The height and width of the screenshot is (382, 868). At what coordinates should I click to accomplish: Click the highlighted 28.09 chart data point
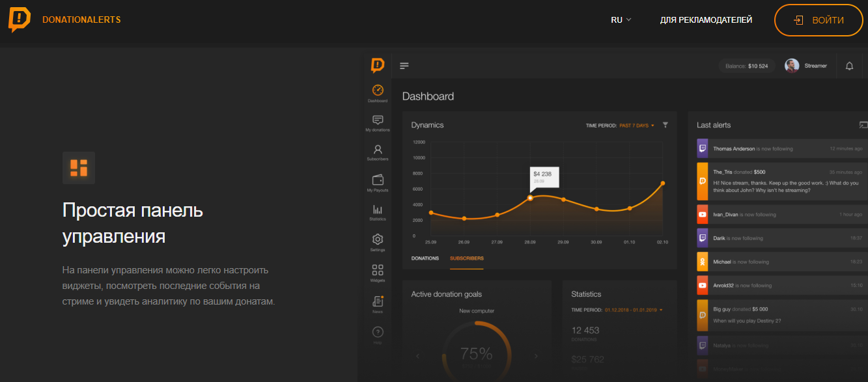(x=530, y=197)
